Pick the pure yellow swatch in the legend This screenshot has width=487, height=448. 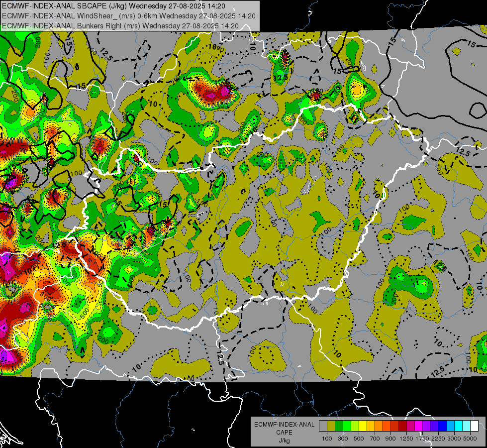(363, 426)
